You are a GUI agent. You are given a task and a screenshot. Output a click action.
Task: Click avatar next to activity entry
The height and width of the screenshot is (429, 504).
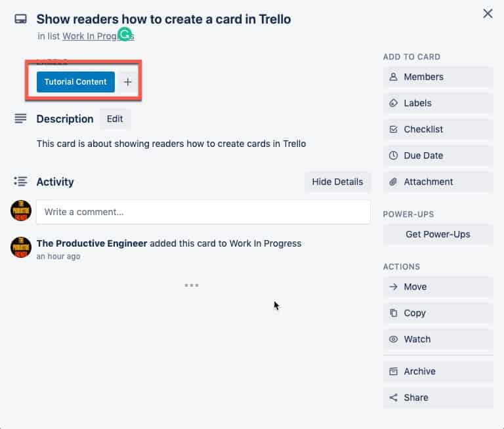[21, 247]
